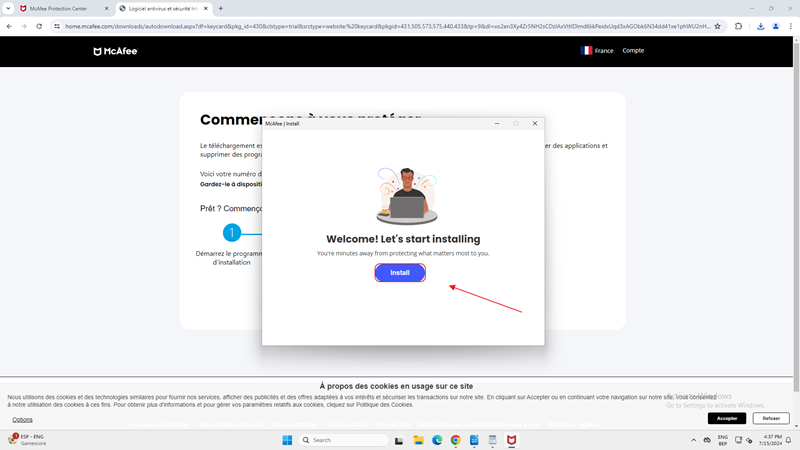Screen dimensions: 800x450
Task: Switch to Google Chrome in the taskbar
Action: click(x=456, y=440)
